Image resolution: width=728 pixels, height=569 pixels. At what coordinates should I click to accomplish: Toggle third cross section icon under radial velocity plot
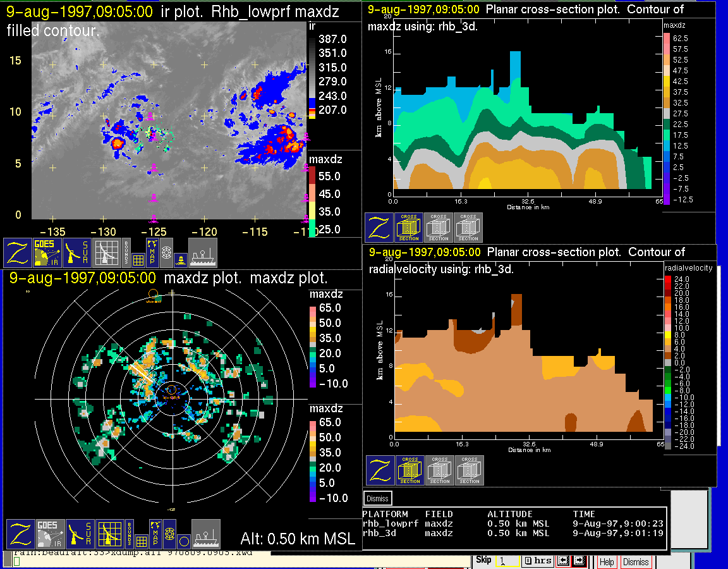(470, 470)
